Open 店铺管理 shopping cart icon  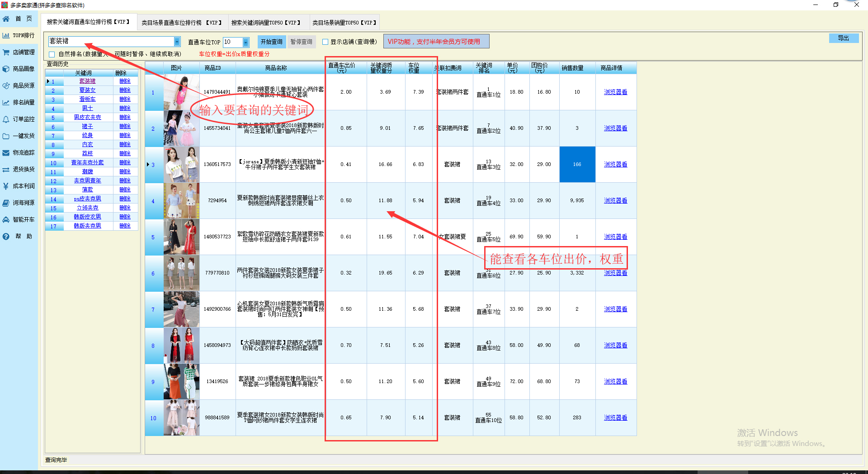6,52
